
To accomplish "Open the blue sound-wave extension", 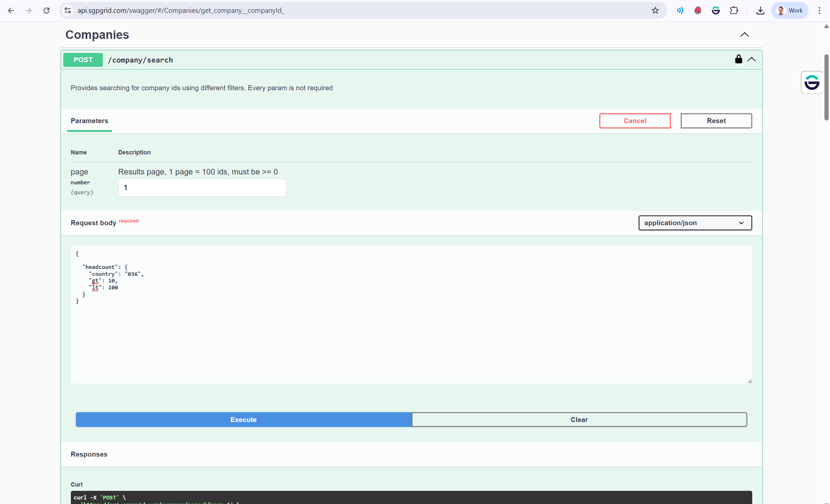I will coord(680,11).
